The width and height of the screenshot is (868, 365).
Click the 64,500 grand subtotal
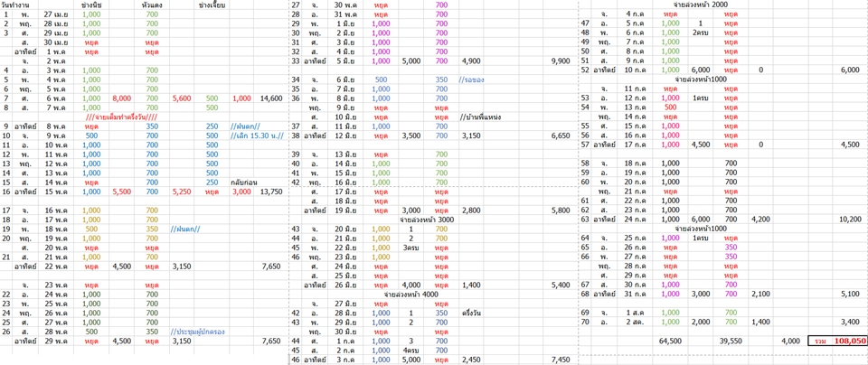click(x=670, y=342)
